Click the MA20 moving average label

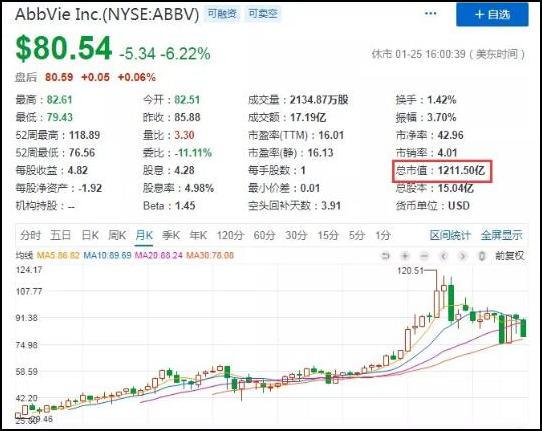(x=159, y=255)
